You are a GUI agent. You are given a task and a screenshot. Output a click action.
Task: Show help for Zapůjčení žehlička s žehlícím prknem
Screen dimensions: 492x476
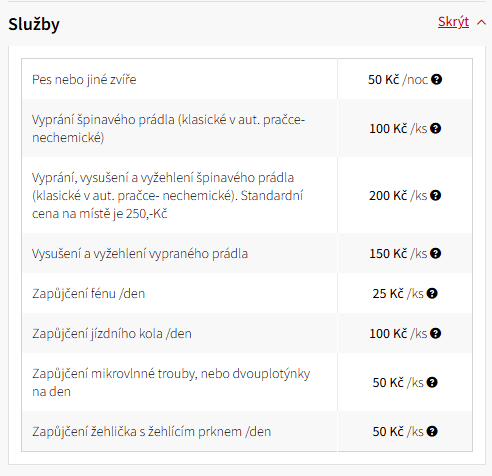[x=432, y=431]
